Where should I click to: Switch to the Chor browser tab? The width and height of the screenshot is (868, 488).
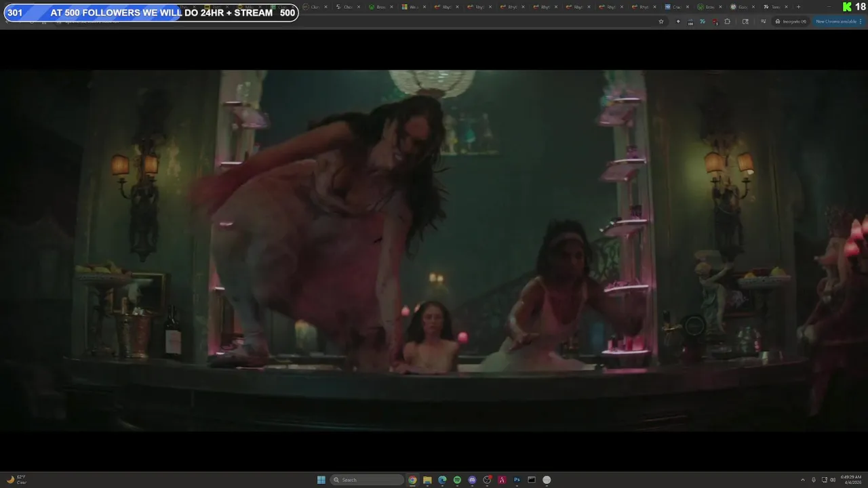tap(348, 7)
